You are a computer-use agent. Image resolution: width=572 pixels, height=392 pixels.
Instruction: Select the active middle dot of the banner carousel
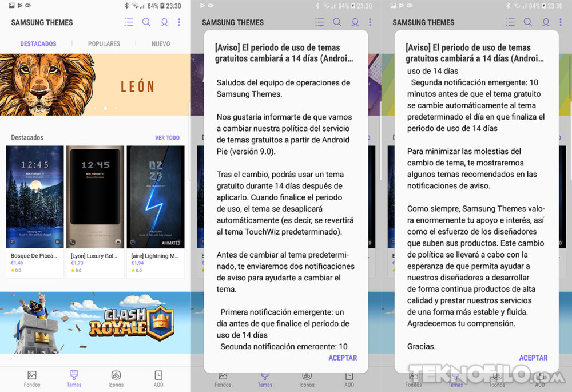pos(105,108)
